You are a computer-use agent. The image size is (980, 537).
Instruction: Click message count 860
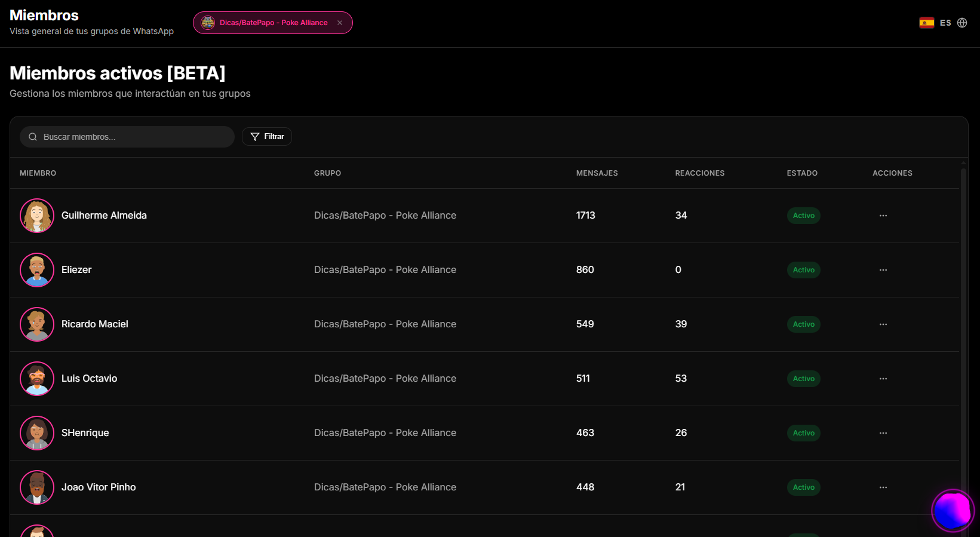click(x=585, y=270)
